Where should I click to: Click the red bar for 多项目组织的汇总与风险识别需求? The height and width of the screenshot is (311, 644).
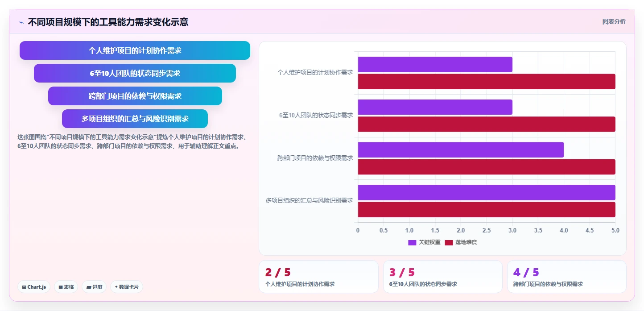(487, 210)
